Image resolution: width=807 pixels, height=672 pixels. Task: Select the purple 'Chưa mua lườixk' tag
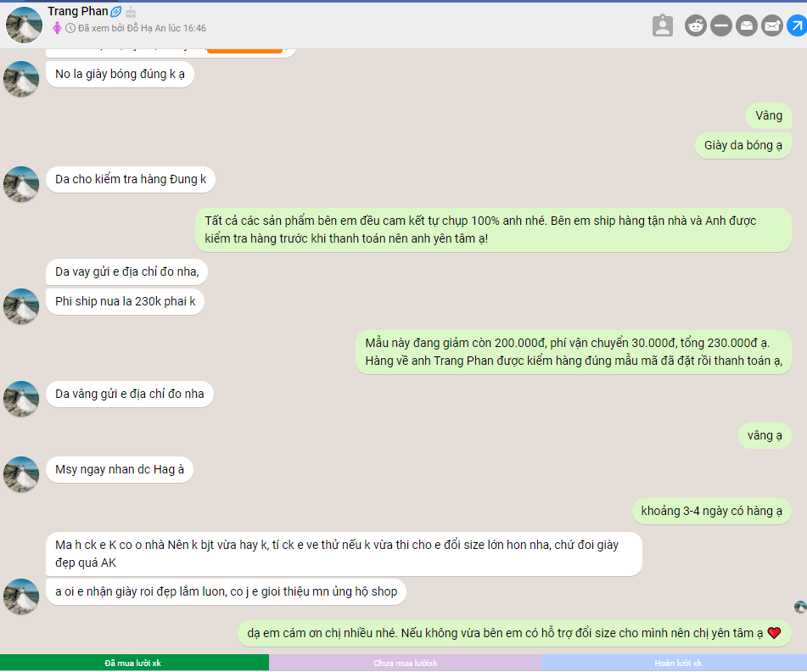[405, 663]
